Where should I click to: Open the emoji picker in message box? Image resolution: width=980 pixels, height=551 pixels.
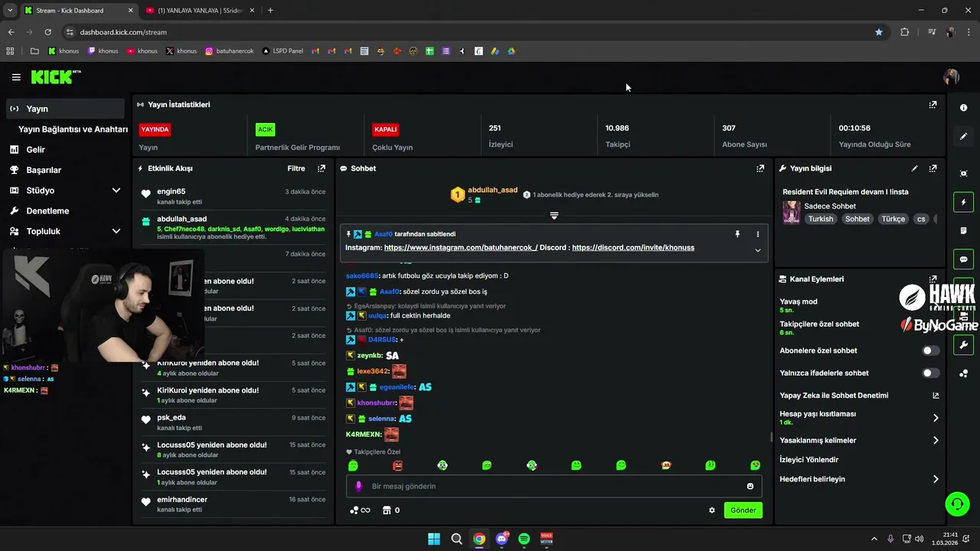tap(750, 486)
